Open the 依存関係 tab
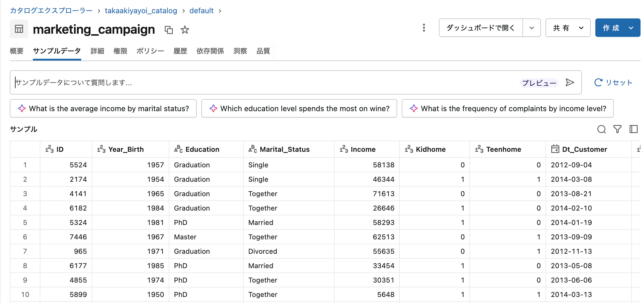Image resolution: width=644 pixels, height=303 pixels. (210, 51)
